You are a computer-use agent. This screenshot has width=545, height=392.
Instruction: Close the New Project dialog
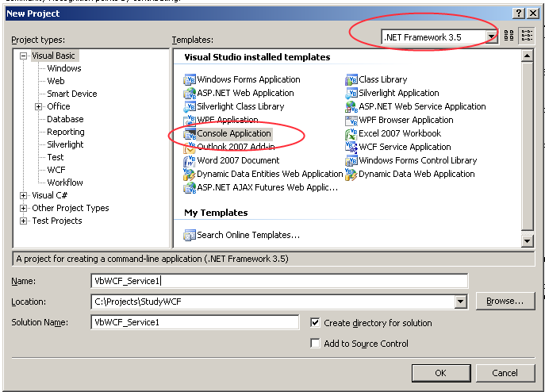click(533, 13)
